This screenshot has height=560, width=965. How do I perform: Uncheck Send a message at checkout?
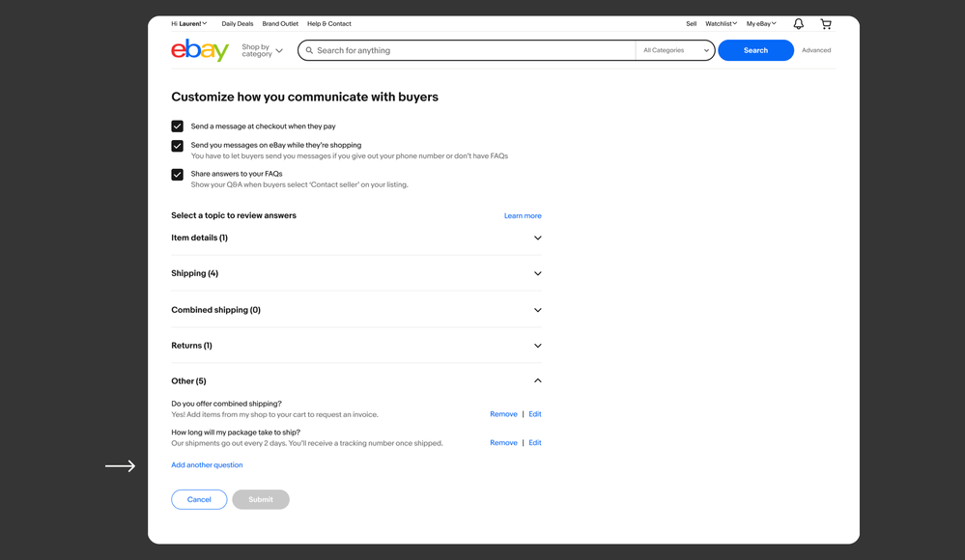coord(178,126)
